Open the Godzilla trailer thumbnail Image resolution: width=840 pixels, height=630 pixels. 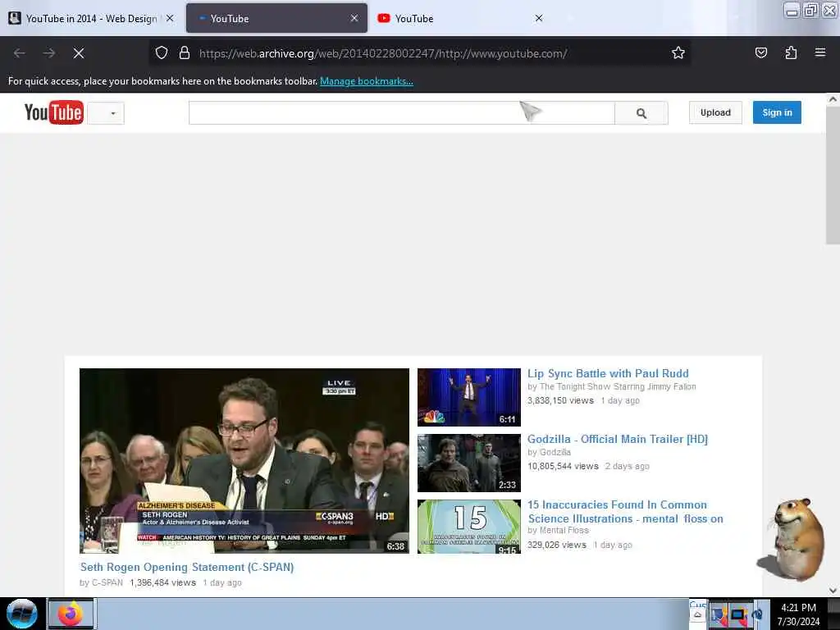click(x=468, y=463)
